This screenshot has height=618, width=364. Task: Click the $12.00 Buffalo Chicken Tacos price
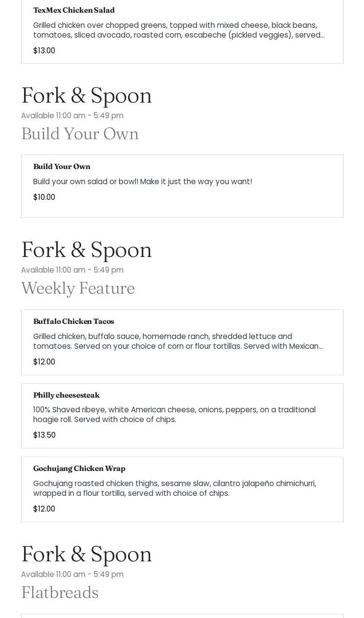[x=44, y=362]
